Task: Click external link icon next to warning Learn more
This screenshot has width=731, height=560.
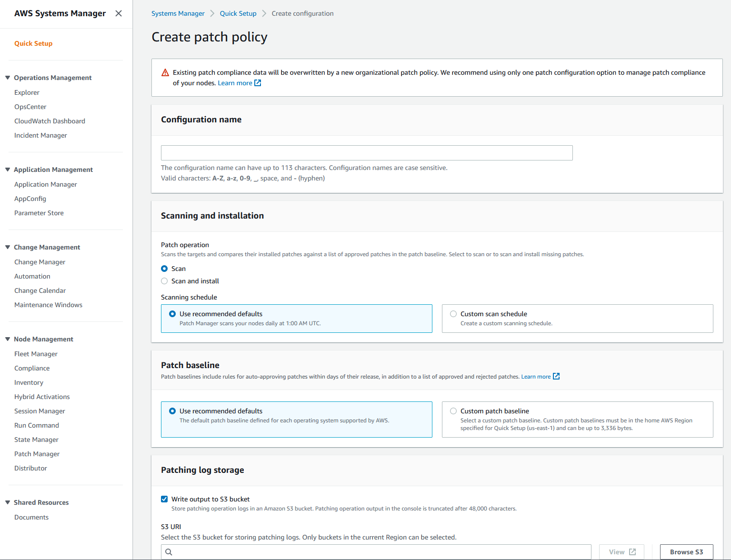Action: pyautogui.click(x=258, y=83)
